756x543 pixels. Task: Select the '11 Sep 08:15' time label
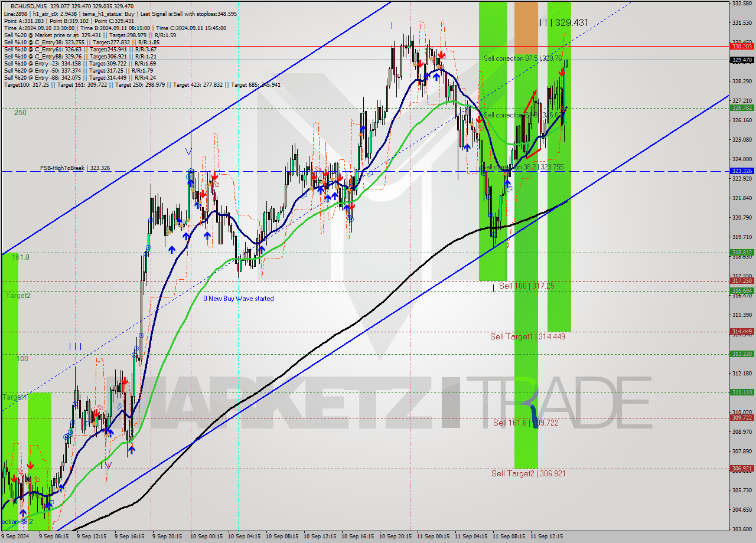pos(509,537)
